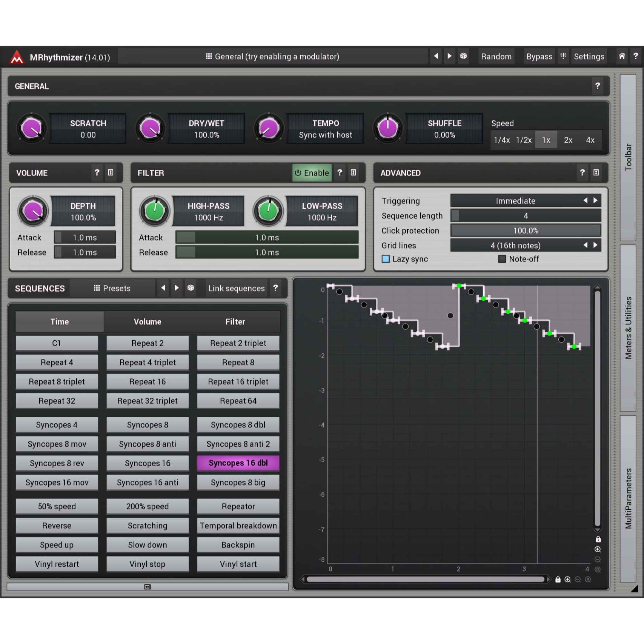This screenshot has height=644, width=644.
Task: Toggle the Bypass button
Action: 539,56
